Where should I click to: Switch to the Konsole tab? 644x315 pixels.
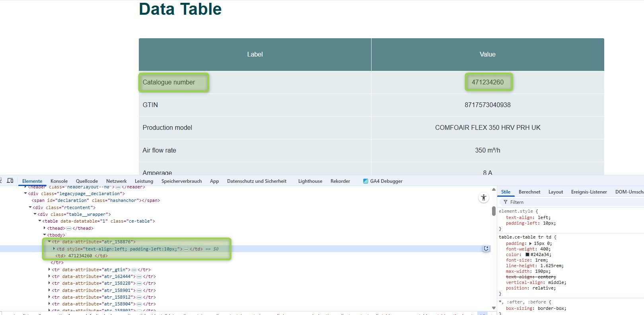click(59, 181)
